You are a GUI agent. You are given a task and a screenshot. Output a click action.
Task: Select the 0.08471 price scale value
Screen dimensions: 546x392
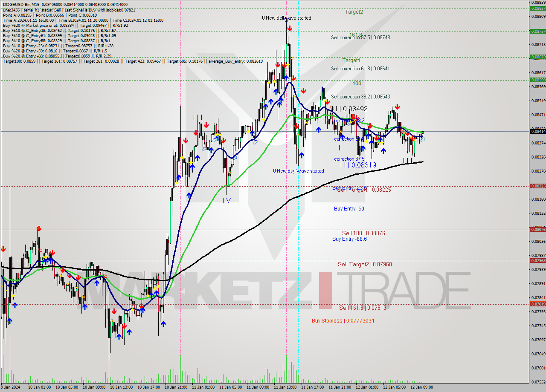point(538,115)
